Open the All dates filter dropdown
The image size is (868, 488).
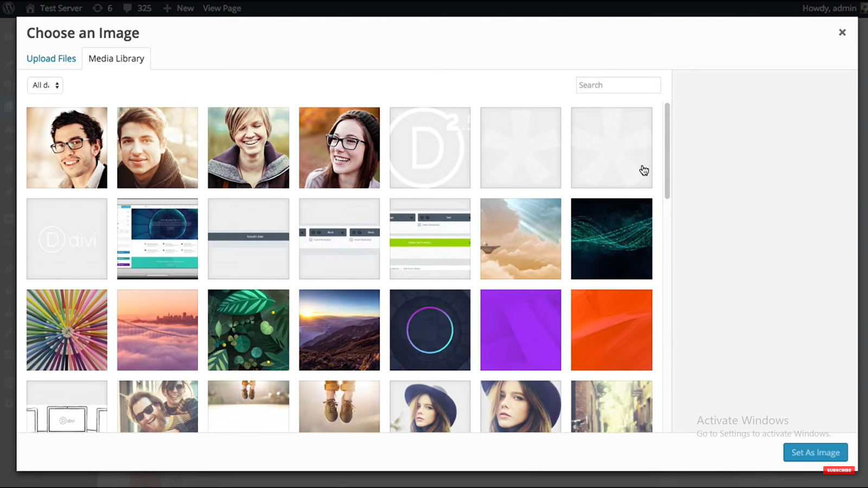pyautogui.click(x=45, y=85)
